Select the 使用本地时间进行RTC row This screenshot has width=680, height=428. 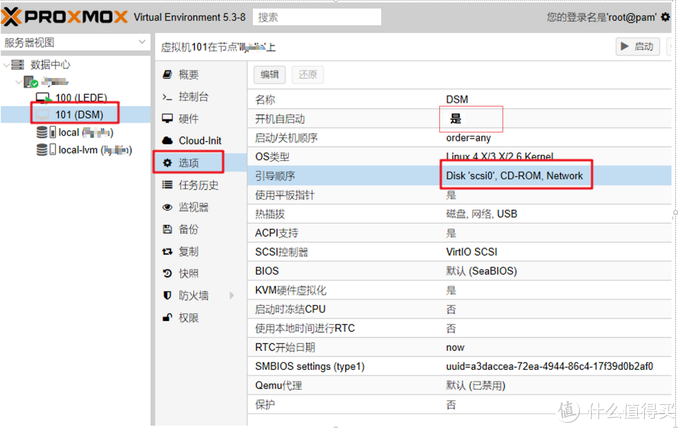point(459,328)
